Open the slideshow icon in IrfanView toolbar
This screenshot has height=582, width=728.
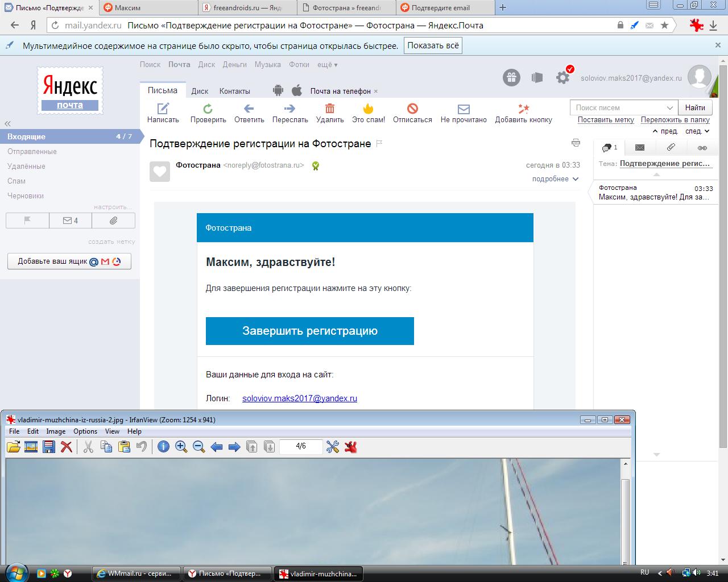[x=31, y=447]
